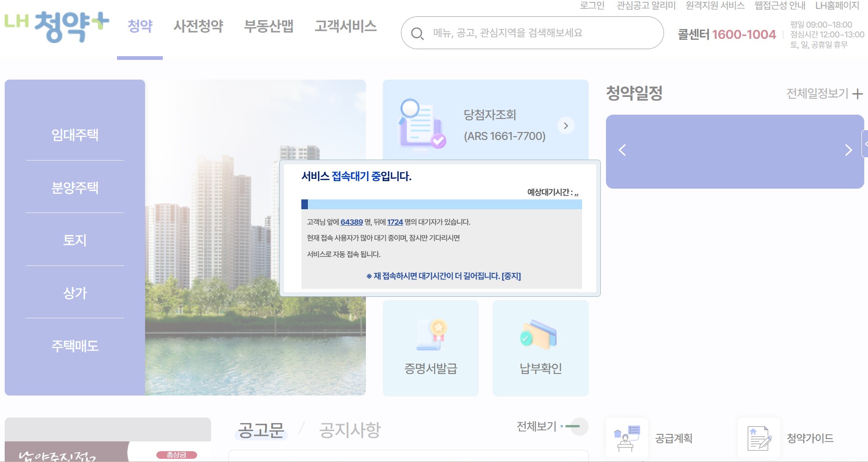Viewport: 868px width, 462px height.
Task: Open the 청약 top menu
Action: point(140,26)
